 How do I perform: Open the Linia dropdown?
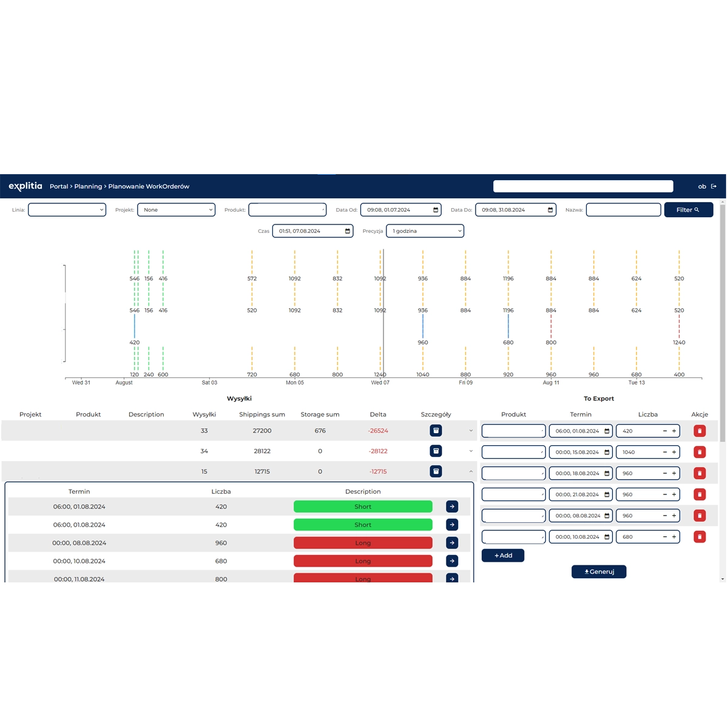67,210
